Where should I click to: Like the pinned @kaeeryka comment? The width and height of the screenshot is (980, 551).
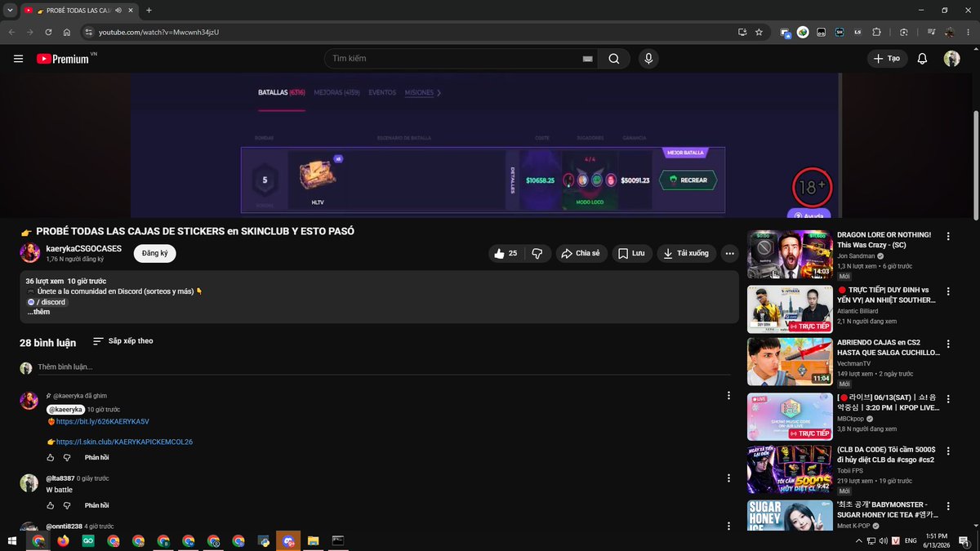click(50, 458)
